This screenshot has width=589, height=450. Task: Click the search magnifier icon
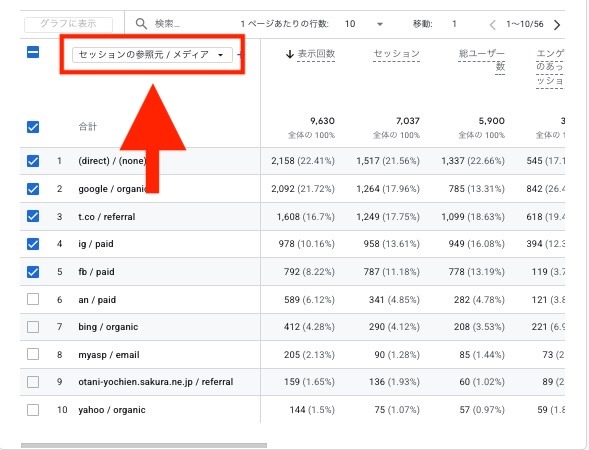(x=141, y=24)
